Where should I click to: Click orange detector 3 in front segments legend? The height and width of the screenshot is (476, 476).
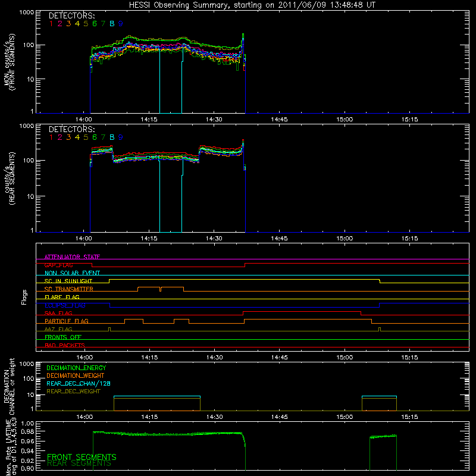tap(68, 24)
